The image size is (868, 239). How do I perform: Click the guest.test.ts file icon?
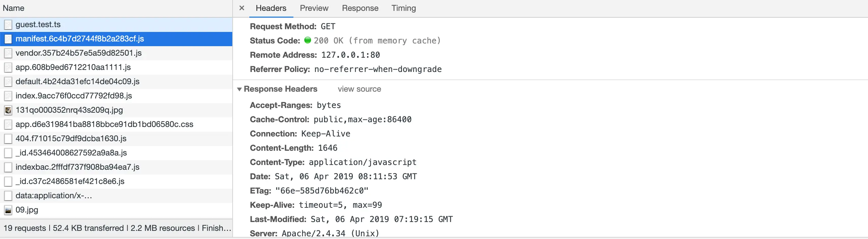tap(8, 24)
